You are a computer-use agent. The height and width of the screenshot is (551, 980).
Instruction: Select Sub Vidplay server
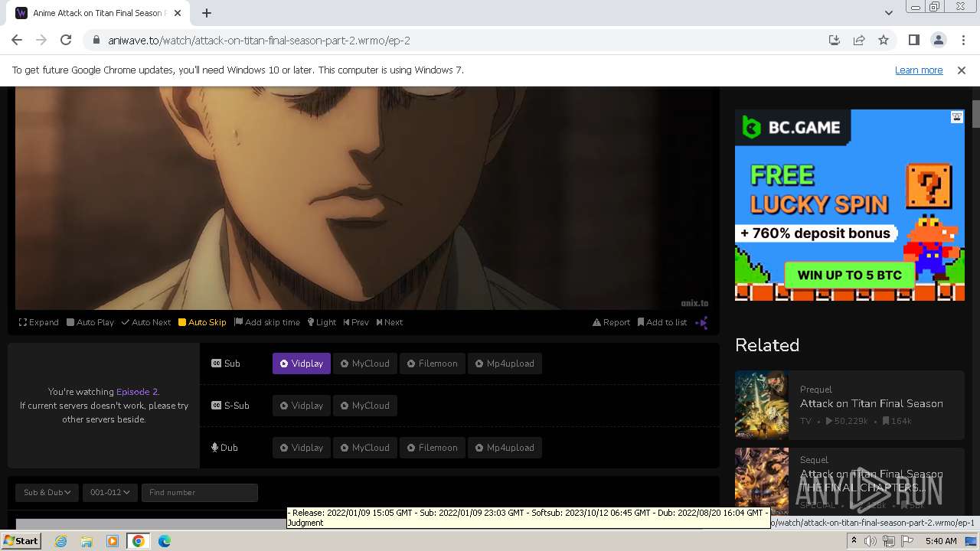point(302,364)
